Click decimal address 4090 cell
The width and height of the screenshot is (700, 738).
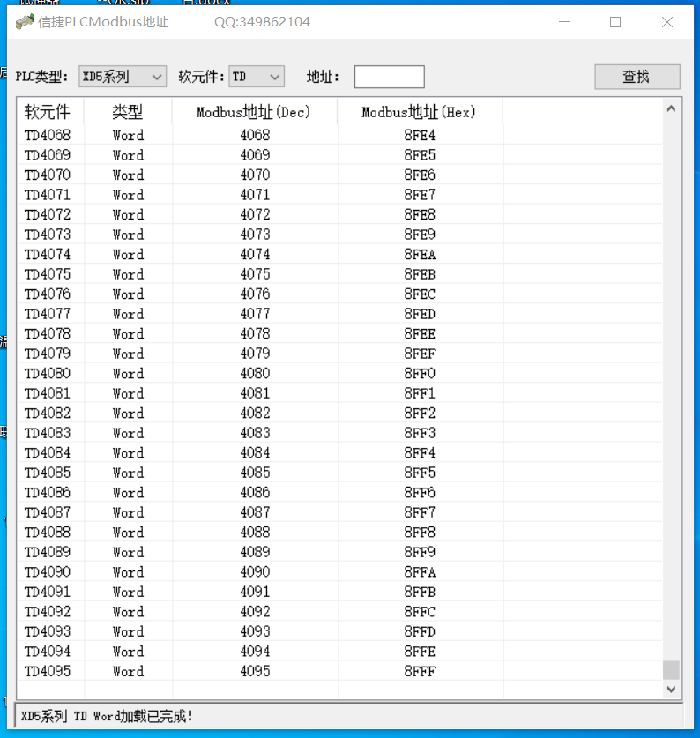(255, 571)
